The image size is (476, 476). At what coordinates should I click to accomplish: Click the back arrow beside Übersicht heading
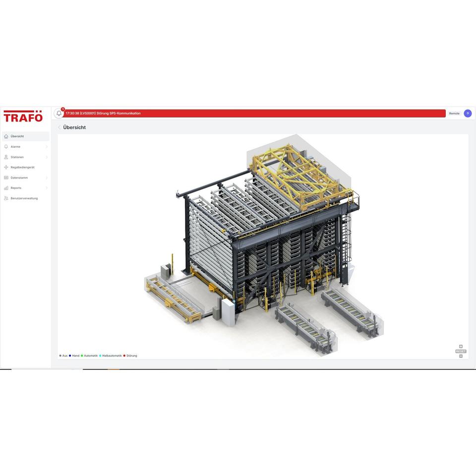(59, 127)
